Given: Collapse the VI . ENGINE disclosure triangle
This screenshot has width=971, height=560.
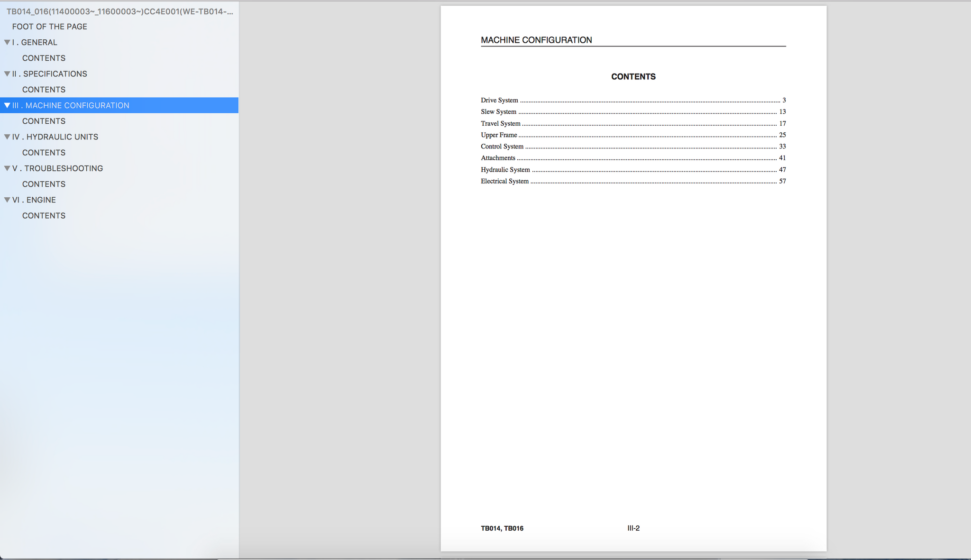Looking at the screenshot, I should [x=7, y=200].
